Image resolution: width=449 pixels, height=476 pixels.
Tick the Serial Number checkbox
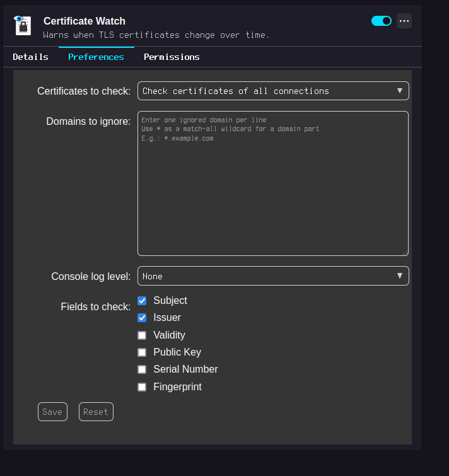pos(142,369)
